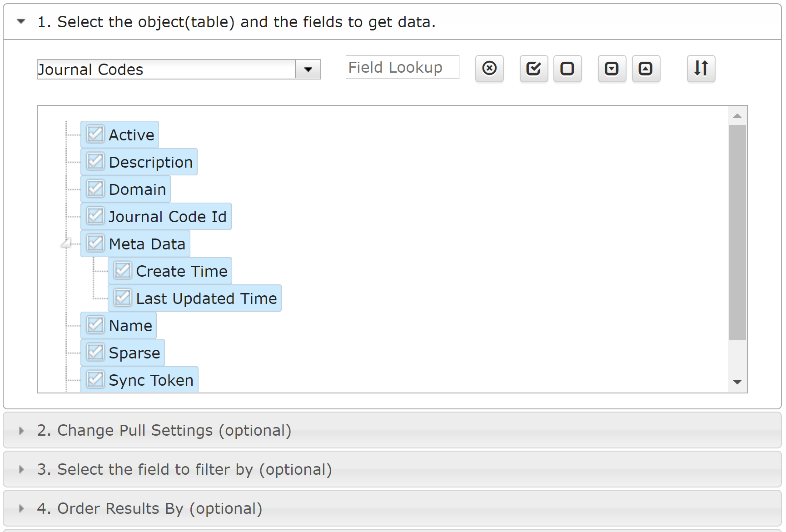This screenshot has height=532, width=786.
Task: Click into the Field Lookup input box
Action: (x=402, y=67)
